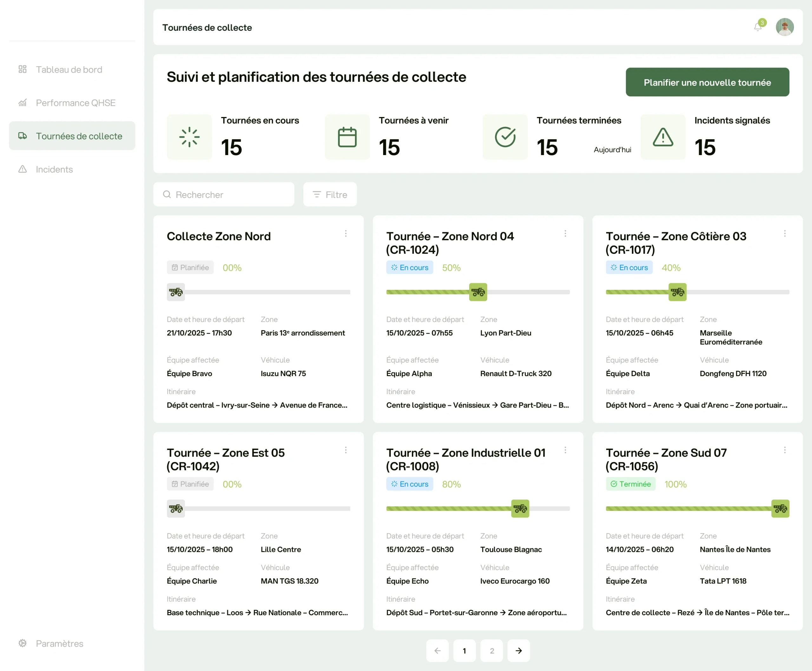Go to previous page arrow

pyautogui.click(x=437, y=650)
